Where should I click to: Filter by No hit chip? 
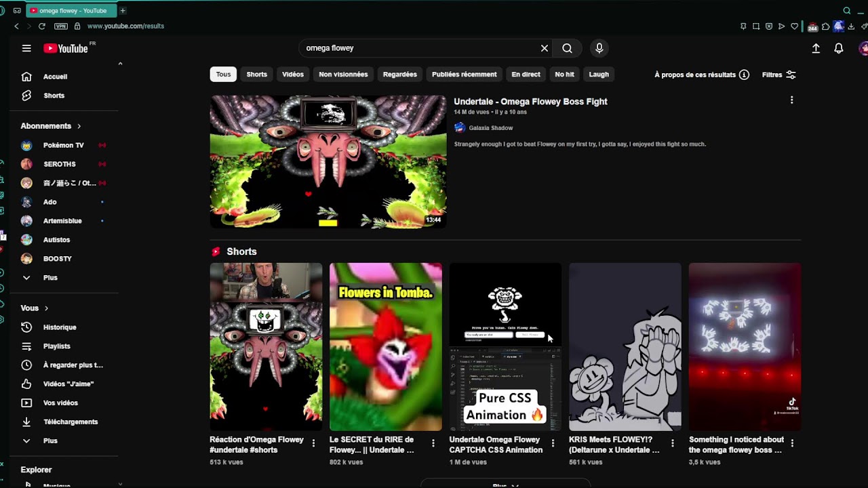[564, 75]
